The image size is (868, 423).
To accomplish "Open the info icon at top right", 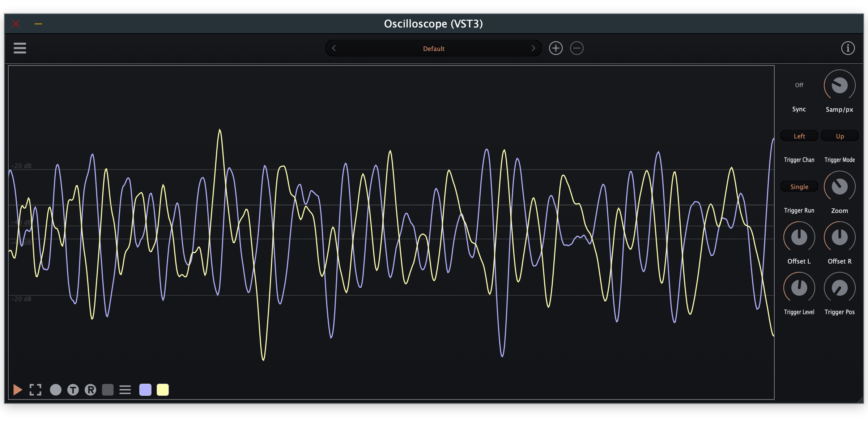I will click(x=848, y=48).
